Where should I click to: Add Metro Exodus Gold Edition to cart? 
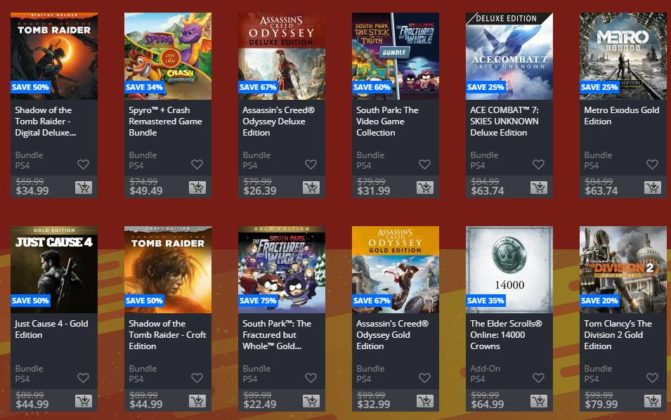pos(653,188)
